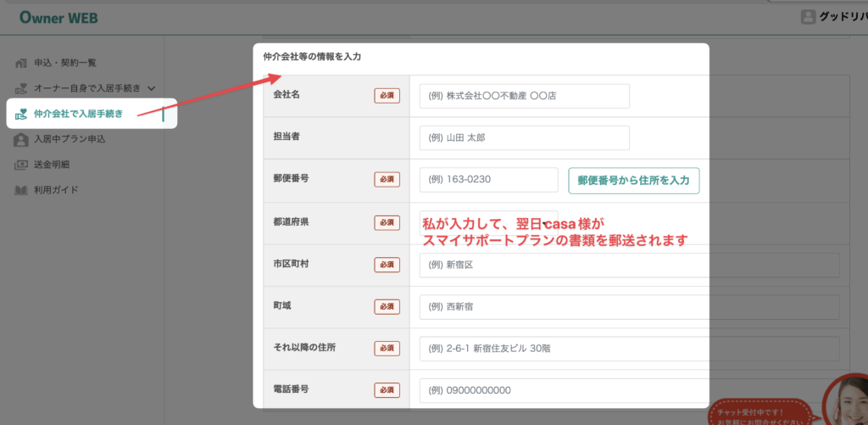This screenshot has width=868, height=425.
Task: Click the money icon beside 送金明細
Action: 21,165
